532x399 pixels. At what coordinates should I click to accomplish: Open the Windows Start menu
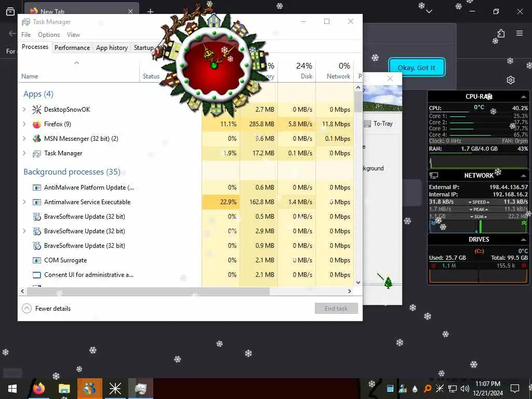point(12,389)
